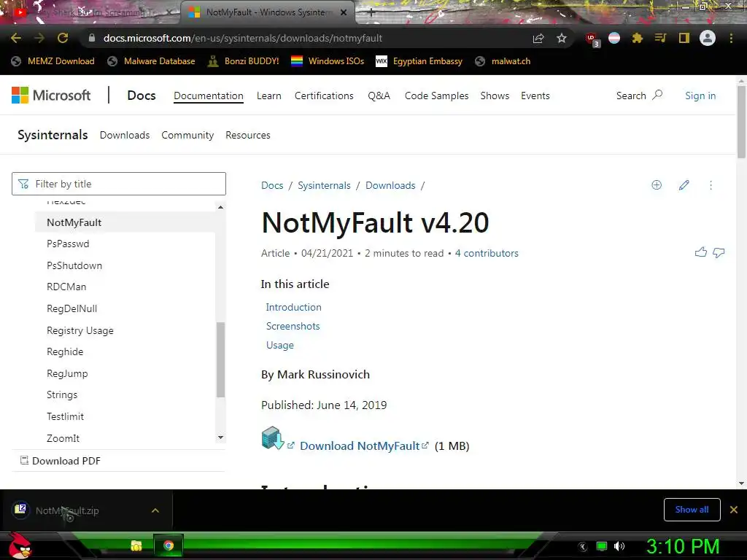Screen dimensions: 747x560
Task: Open the 4 contributors link
Action: (487, 253)
